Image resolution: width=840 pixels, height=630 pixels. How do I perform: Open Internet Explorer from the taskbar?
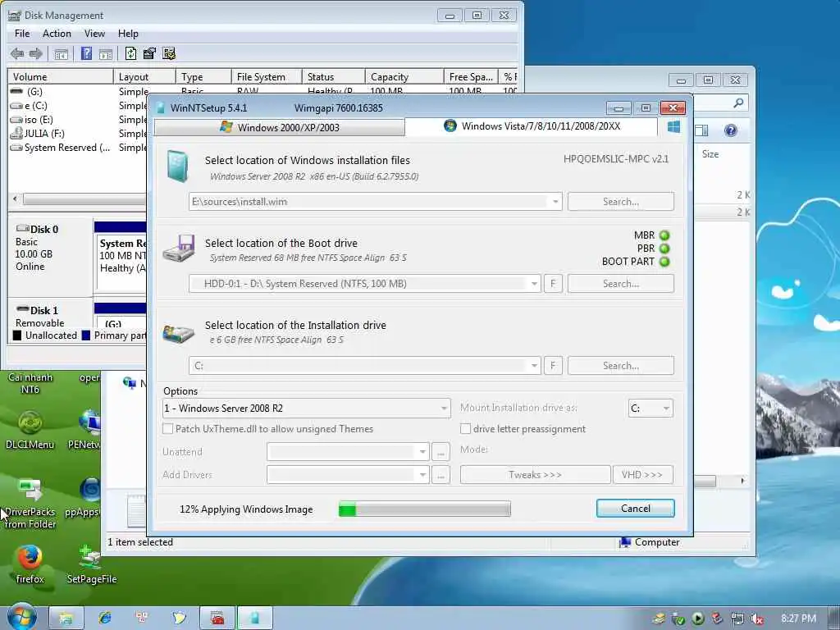[104, 618]
